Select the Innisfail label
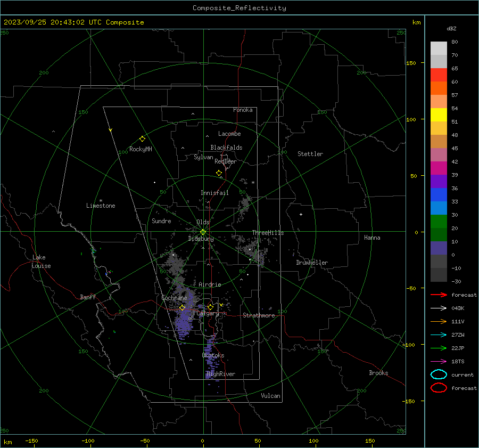This screenshot has height=448, width=479. [x=214, y=193]
